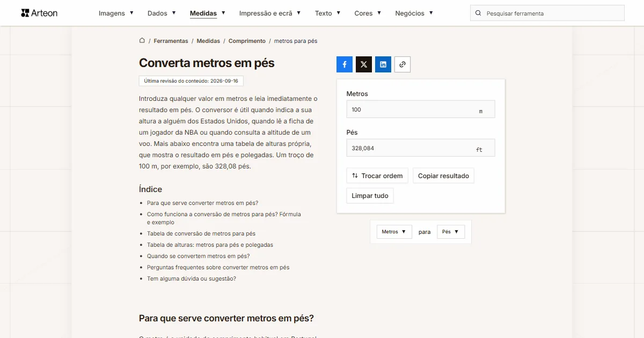Open the Medidas menu
This screenshot has height=338, width=644.
208,13
